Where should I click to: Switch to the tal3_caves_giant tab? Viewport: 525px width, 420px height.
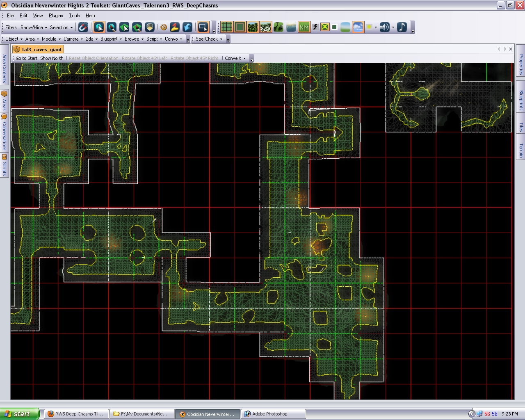pyautogui.click(x=41, y=49)
